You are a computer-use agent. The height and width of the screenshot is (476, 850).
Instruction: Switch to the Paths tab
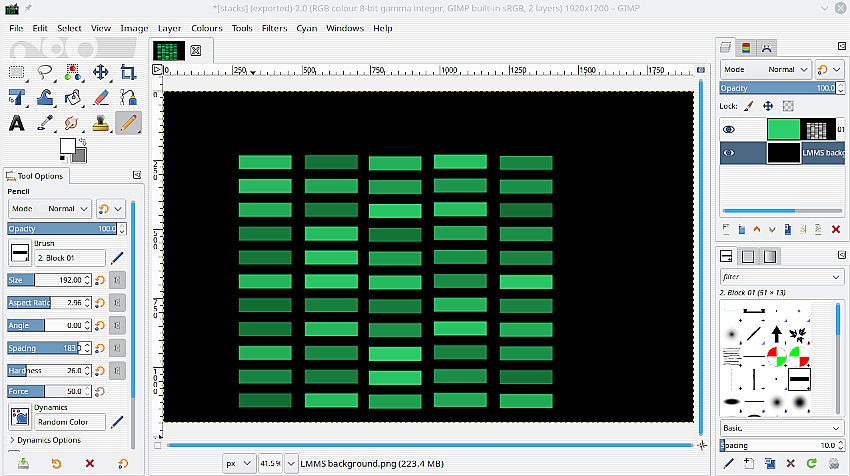tap(766, 48)
